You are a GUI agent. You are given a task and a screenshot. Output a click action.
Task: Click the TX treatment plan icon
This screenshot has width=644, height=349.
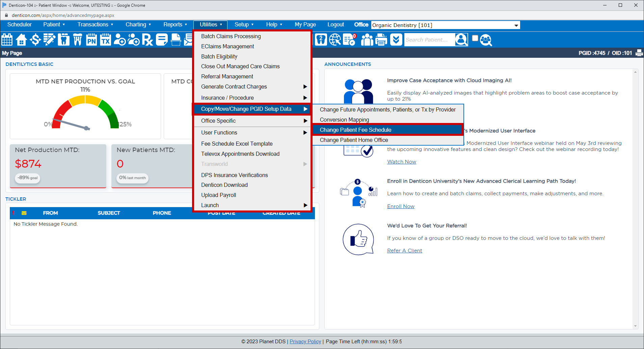click(105, 40)
